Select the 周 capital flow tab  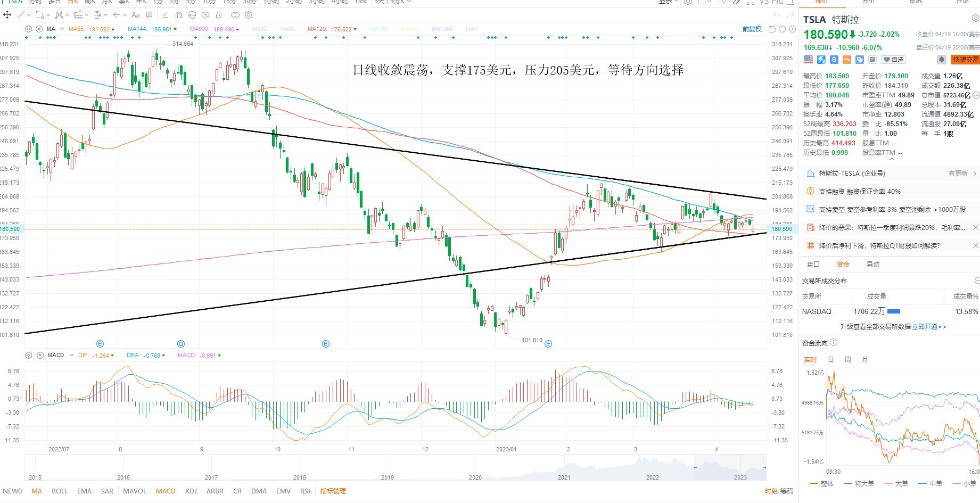click(x=848, y=360)
